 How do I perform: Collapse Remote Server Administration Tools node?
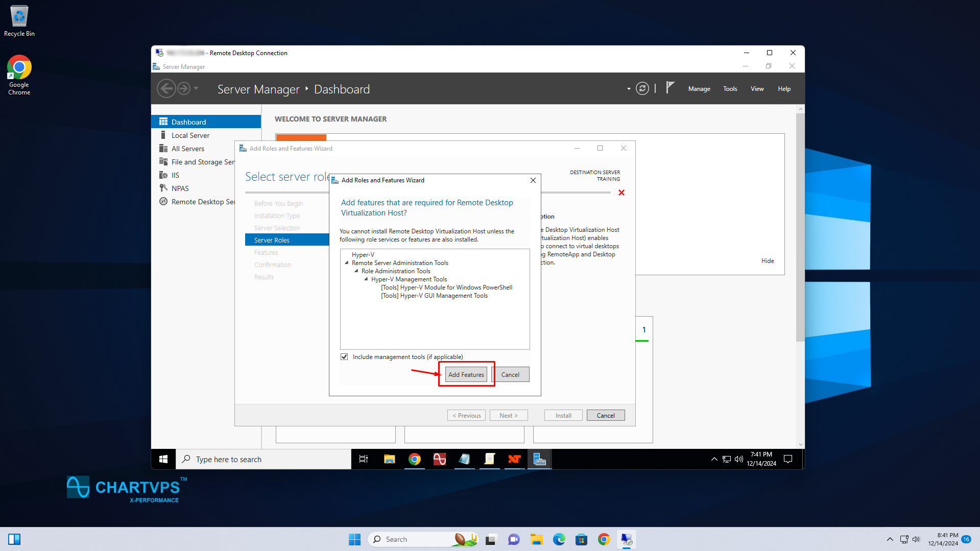[347, 263]
